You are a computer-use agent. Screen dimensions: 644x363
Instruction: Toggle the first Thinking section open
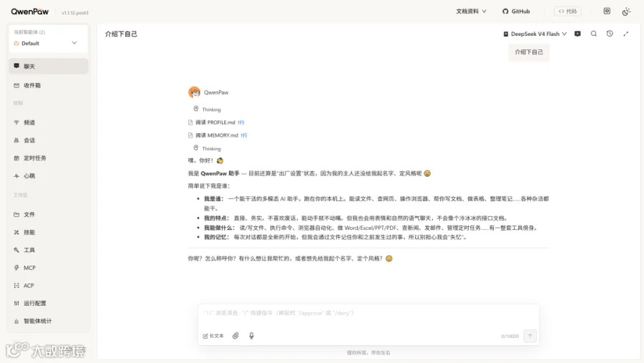[x=208, y=110]
